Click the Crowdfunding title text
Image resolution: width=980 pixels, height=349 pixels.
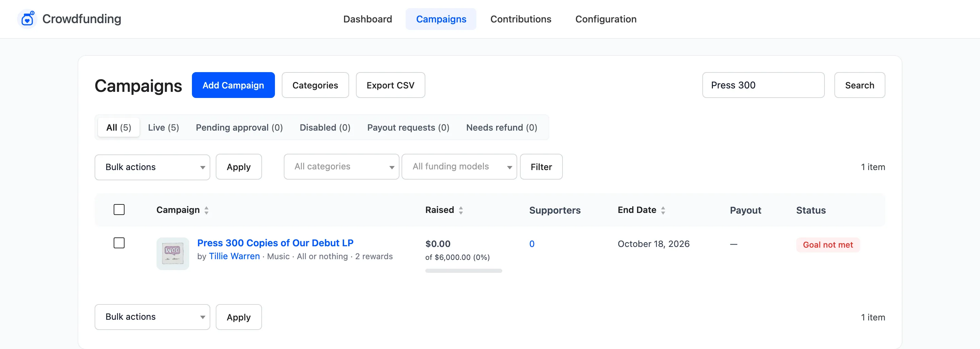click(x=81, y=19)
